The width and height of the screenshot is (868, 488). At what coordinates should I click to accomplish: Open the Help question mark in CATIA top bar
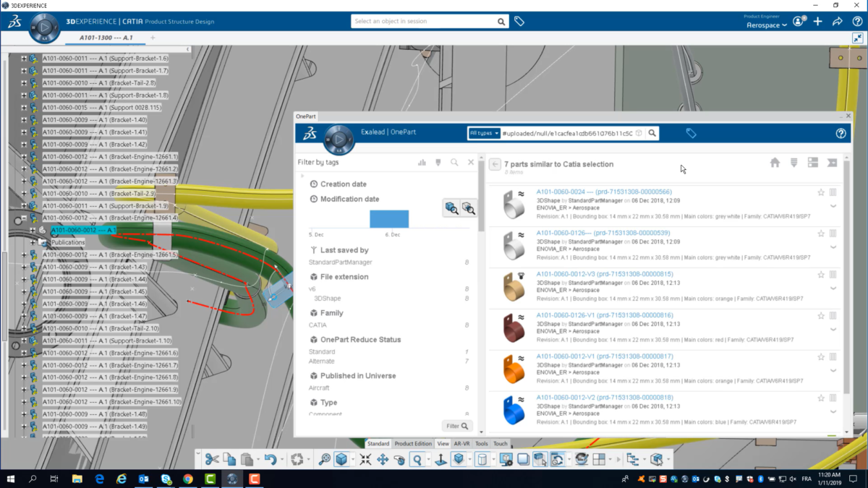tap(857, 22)
